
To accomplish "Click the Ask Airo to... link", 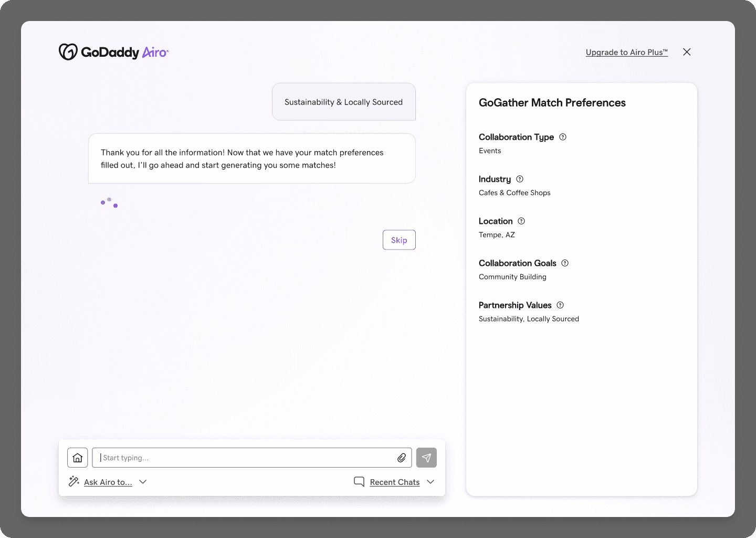I will (x=108, y=482).
